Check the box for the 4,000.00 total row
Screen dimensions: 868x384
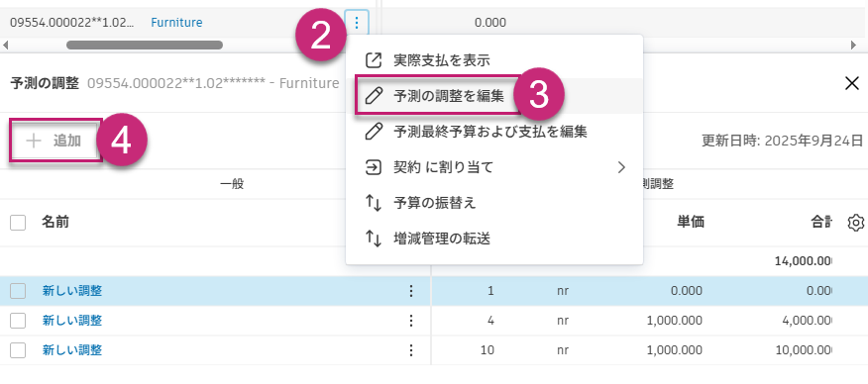coord(18,321)
